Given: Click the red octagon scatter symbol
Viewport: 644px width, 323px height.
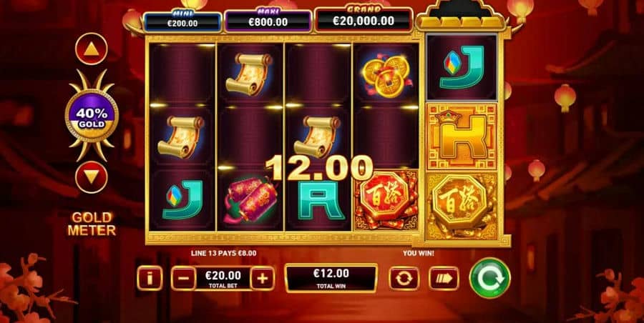Looking at the screenshot, I should [x=386, y=200].
